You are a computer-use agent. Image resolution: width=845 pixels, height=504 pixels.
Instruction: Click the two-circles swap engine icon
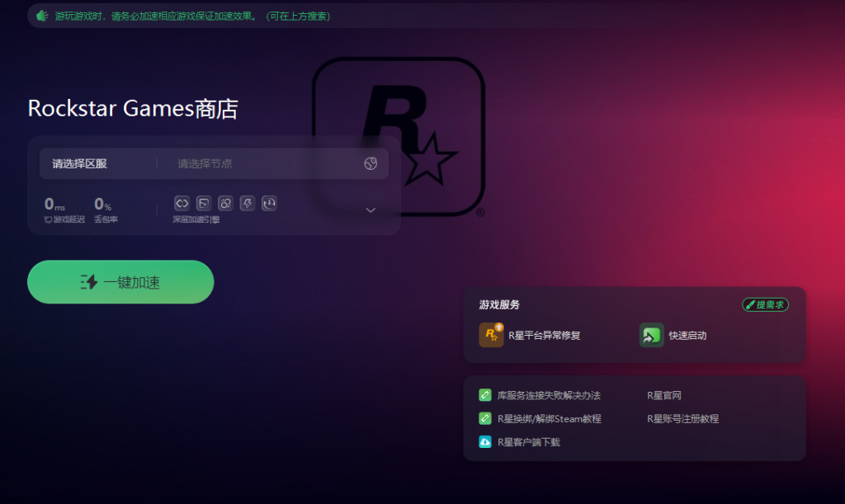225,203
